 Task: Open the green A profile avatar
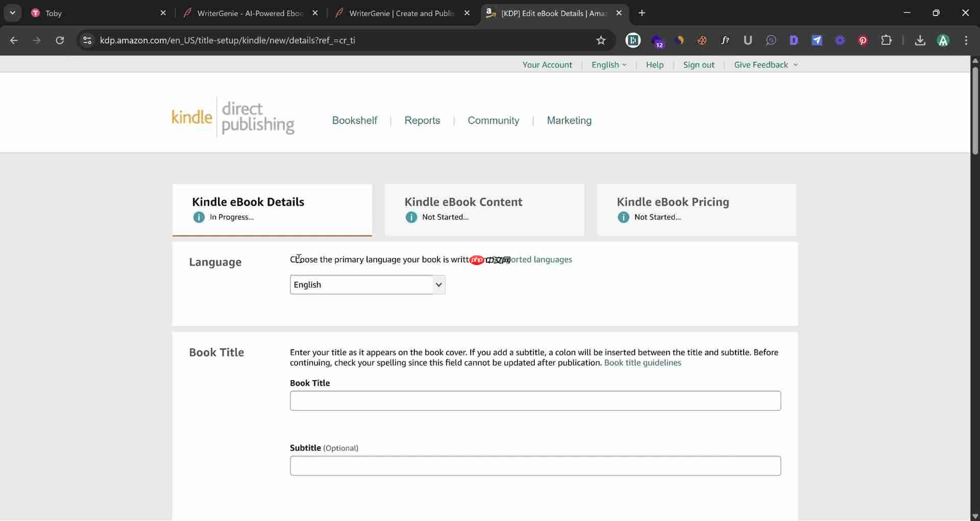943,40
